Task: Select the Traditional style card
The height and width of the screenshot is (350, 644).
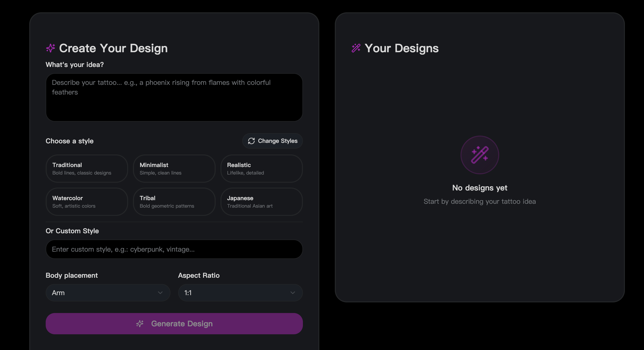Action: point(87,168)
